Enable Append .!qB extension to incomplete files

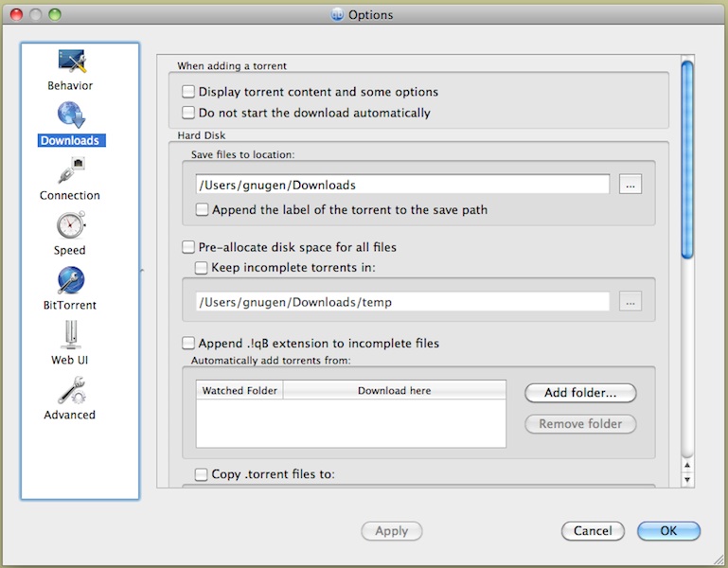point(189,343)
